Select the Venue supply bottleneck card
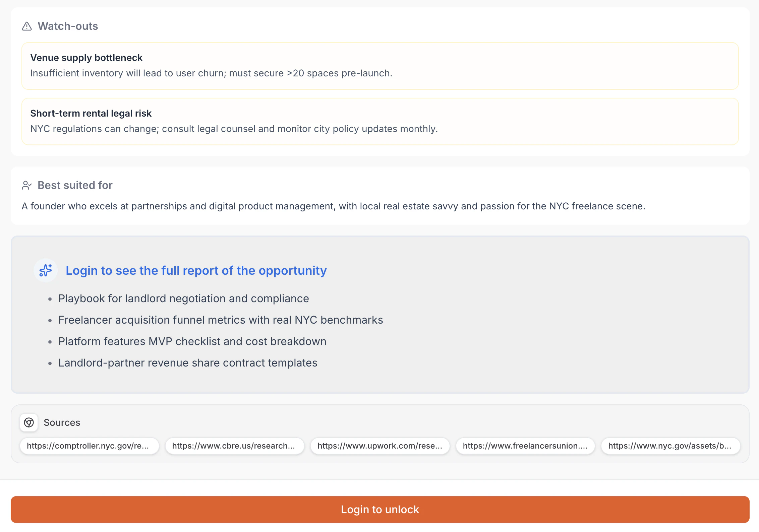Image resolution: width=759 pixels, height=532 pixels. pyautogui.click(x=380, y=66)
